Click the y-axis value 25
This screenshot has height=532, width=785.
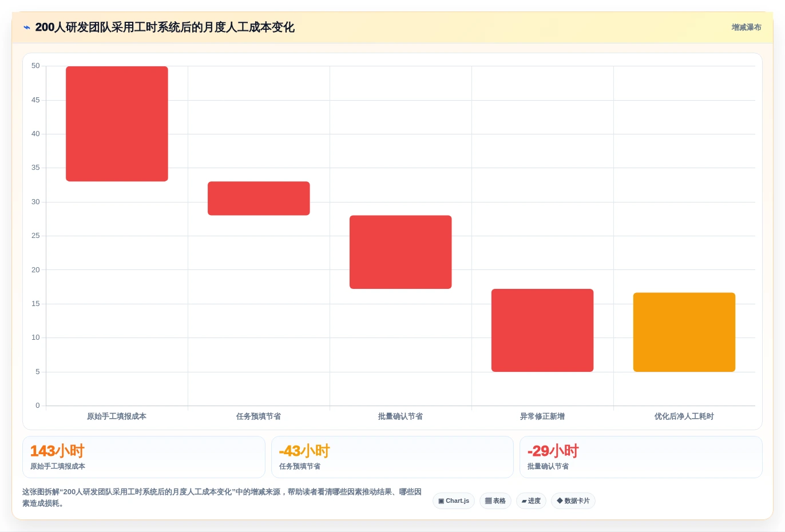[x=35, y=236]
